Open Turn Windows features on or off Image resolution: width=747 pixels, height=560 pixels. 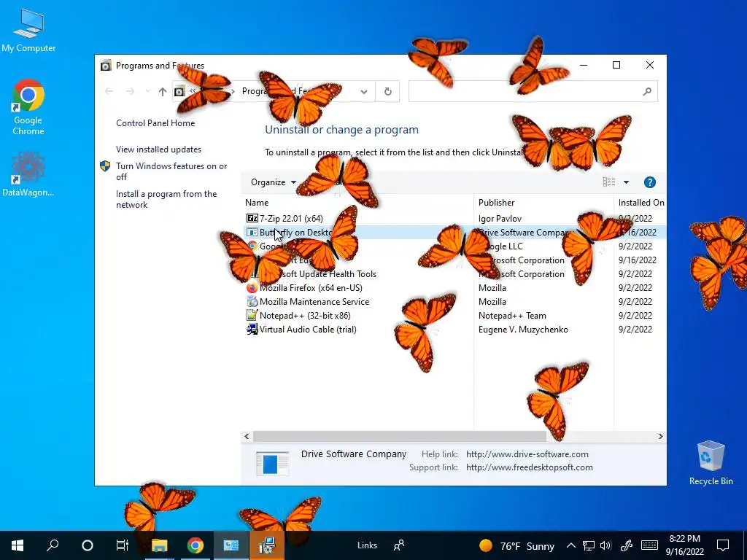[171, 171]
